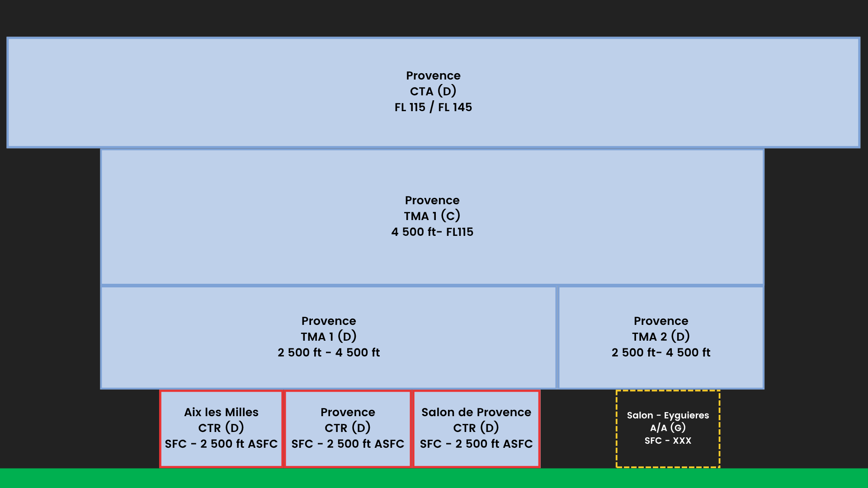This screenshot has height=488, width=868.
Task: Click the green ground strip
Action: tap(434, 478)
